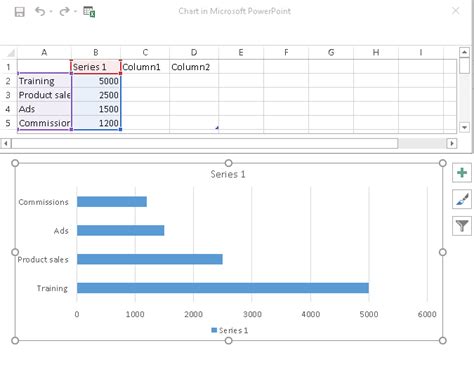Screen dimensions: 474x369
Task: Click the cell containing 2500
Action: click(x=96, y=95)
